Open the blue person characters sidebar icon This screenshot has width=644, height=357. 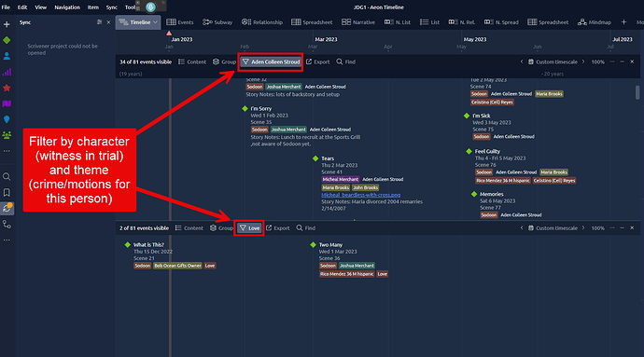[x=7, y=56]
